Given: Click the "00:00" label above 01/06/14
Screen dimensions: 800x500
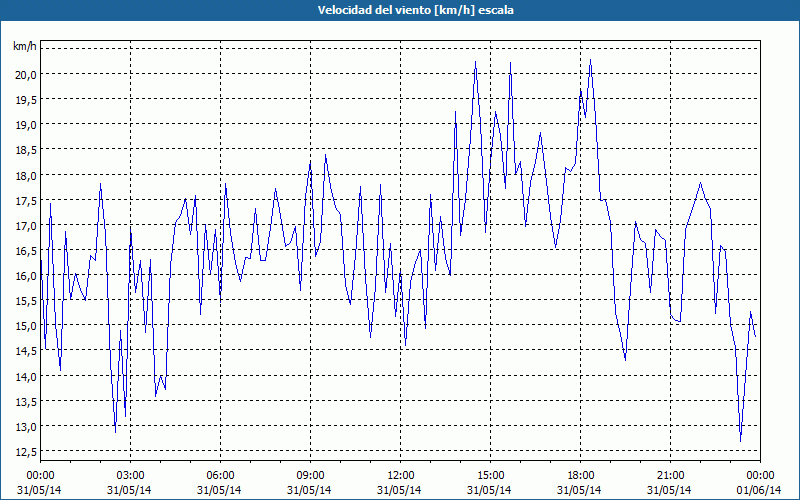Looking at the screenshot, I should click(760, 476).
